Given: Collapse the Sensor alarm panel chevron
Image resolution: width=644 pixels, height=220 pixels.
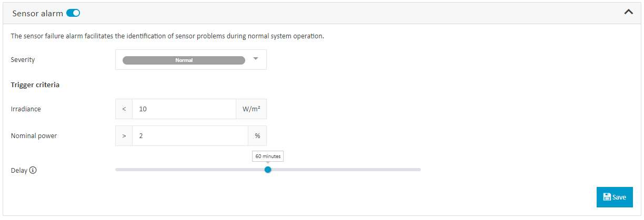Looking at the screenshot, I should click(x=628, y=12).
